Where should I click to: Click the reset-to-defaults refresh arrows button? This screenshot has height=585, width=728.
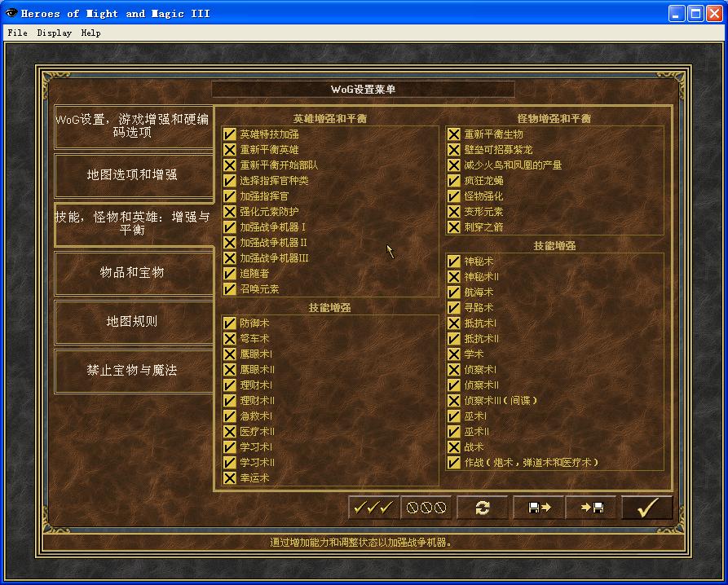coord(483,508)
